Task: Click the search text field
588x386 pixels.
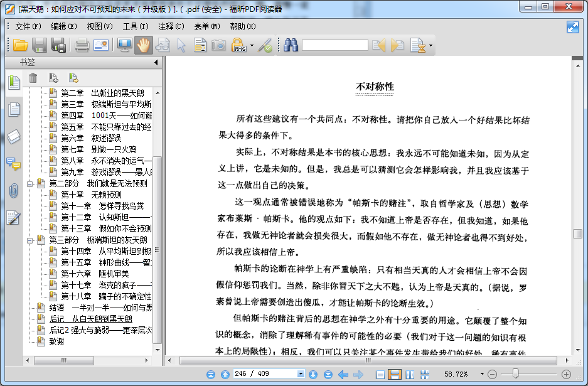Action: click(x=335, y=45)
